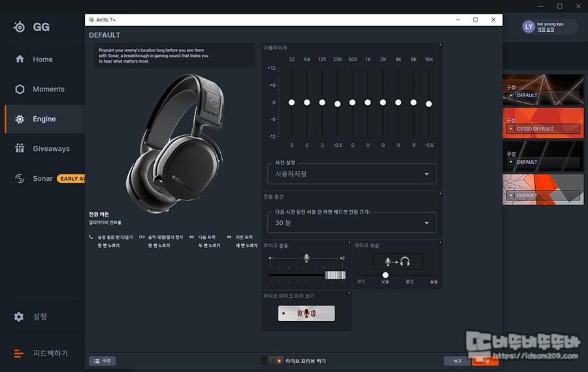The height and width of the screenshot is (372, 588).
Task: Go to Moments in sidebar
Action: pyautogui.click(x=48, y=89)
